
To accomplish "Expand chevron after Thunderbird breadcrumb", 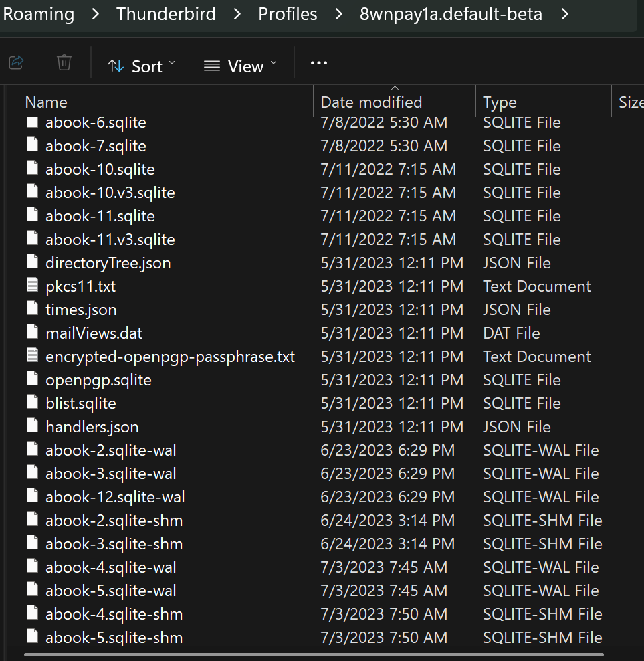I will coord(237,14).
